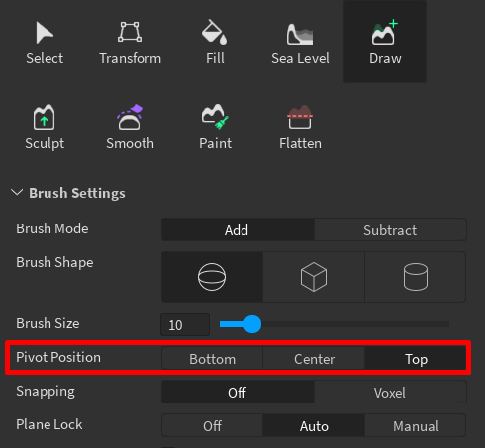Collapse the Brush Settings section

tap(17, 192)
